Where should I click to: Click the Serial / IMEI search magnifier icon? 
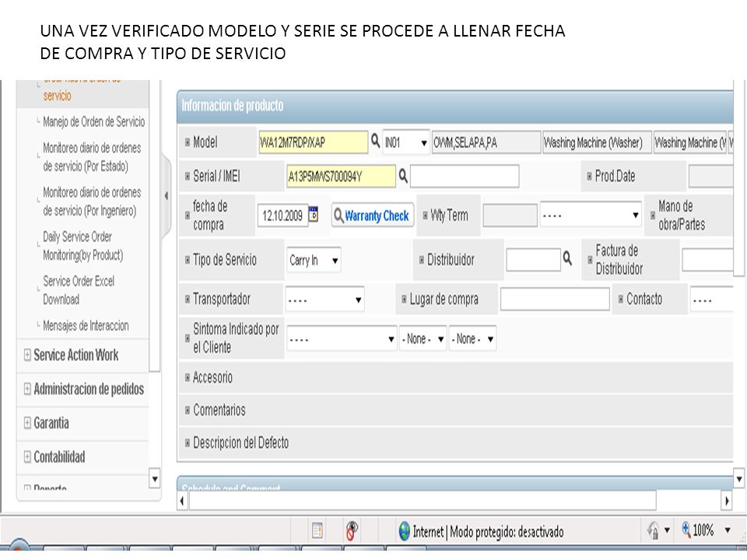[403, 176]
